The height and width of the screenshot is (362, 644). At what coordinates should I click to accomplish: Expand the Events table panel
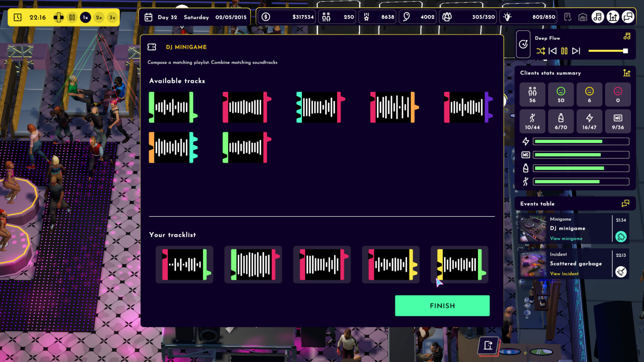[625, 203]
